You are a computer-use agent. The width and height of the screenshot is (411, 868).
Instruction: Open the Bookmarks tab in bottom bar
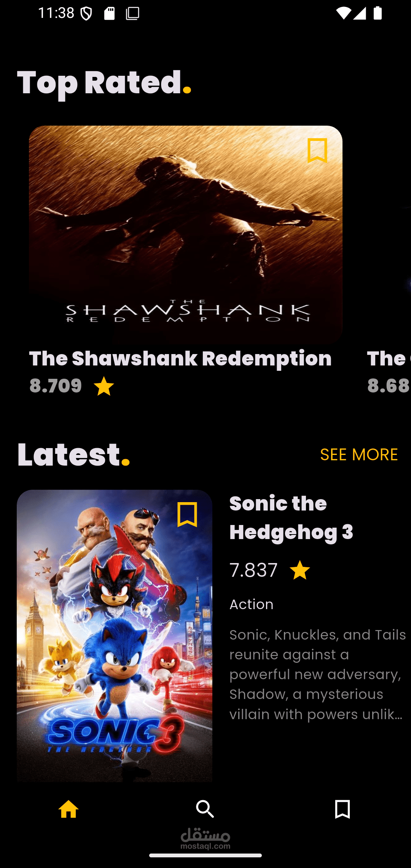342,809
